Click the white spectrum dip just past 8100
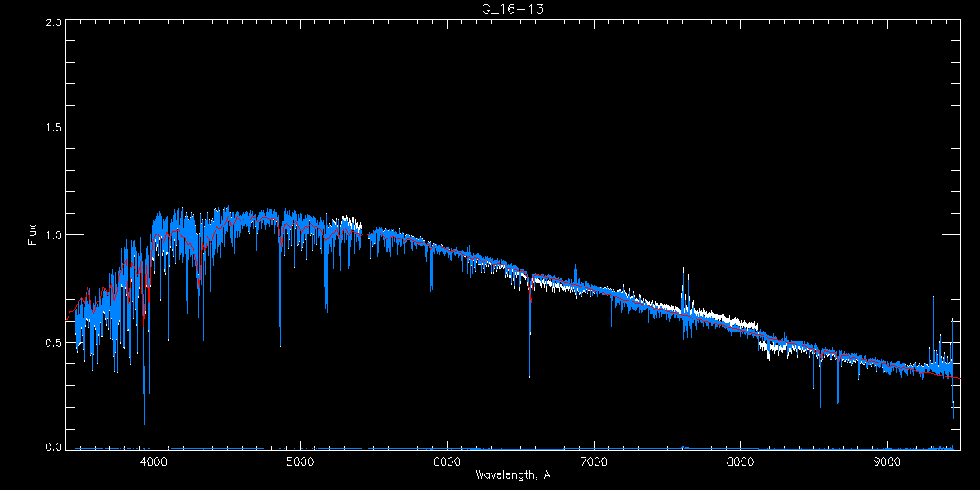The width and height of the screenshot is (980, 490). [768, 353]
